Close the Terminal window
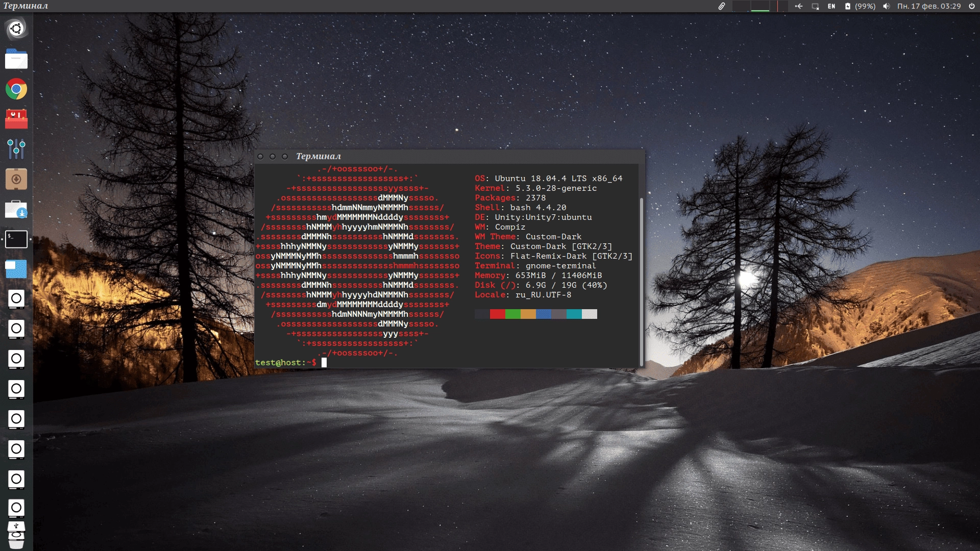980x551 pixels. pos(260,157)
